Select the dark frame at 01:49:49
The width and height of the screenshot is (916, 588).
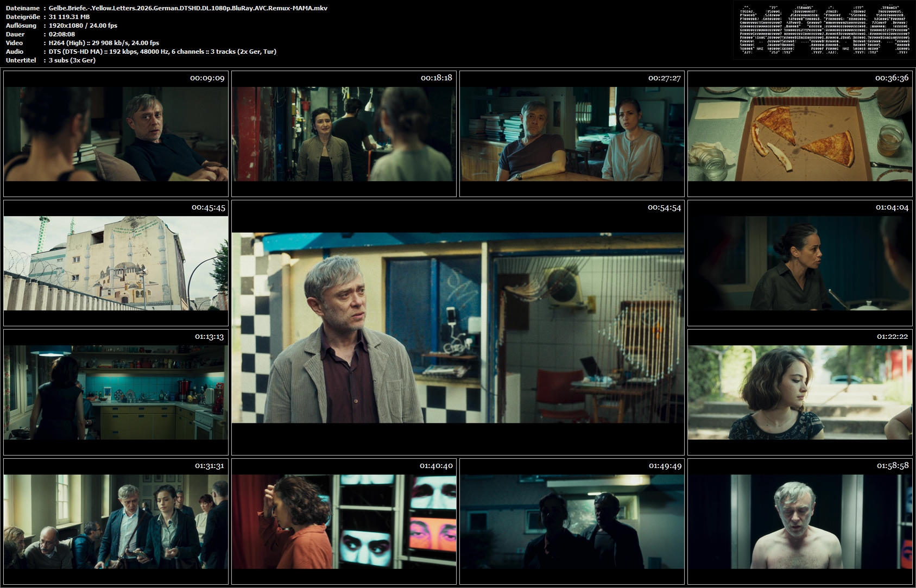pyautogui.click(x=572, y=522)
